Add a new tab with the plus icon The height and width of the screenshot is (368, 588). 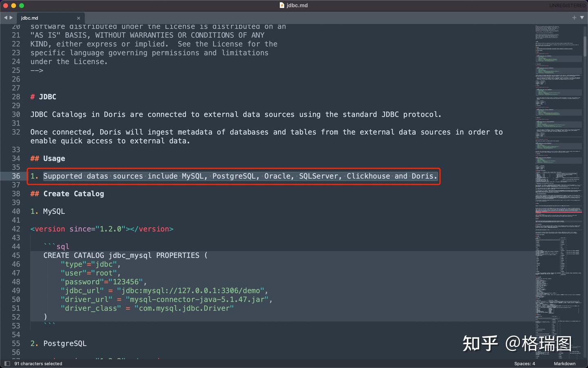(574, 18)
